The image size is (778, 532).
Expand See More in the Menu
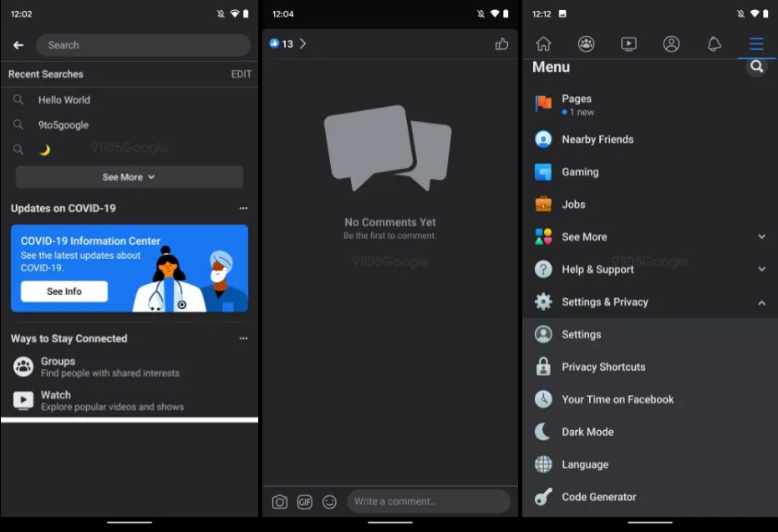pos(650,237)
